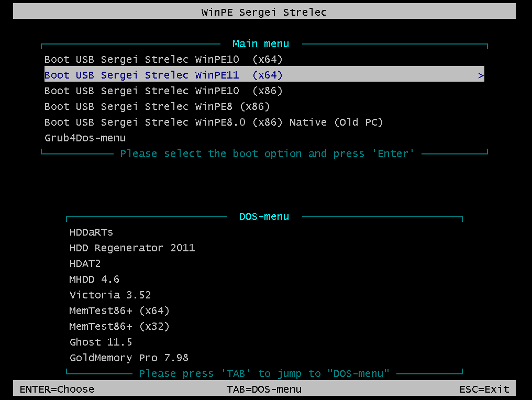Viewport: 532px width, 400px height.
Task: Select Boot USB Sergei Strelec WinPE10 (x86)
Action: (163, 91)
